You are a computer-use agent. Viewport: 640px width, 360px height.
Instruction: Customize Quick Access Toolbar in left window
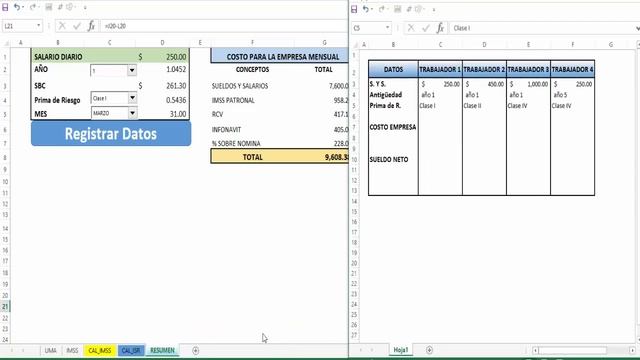pos(85,7)
